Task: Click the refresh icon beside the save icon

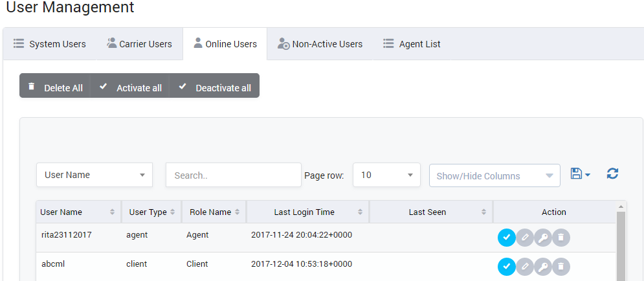Action: (612, 174)
